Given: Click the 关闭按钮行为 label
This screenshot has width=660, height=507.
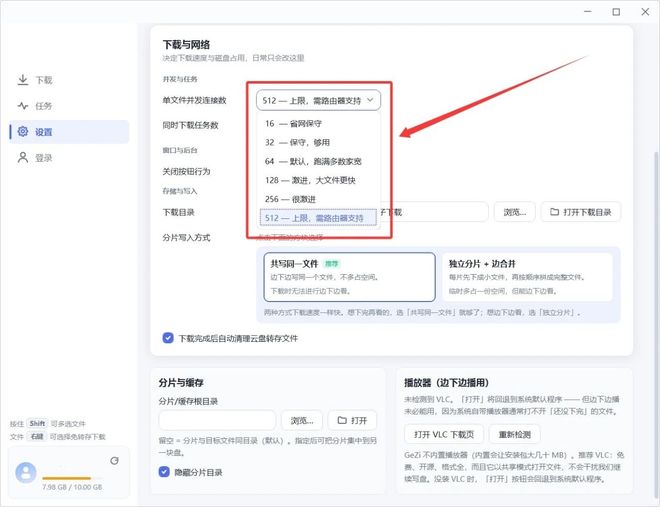Looking at the screenshot, I should tap(186, 172).
